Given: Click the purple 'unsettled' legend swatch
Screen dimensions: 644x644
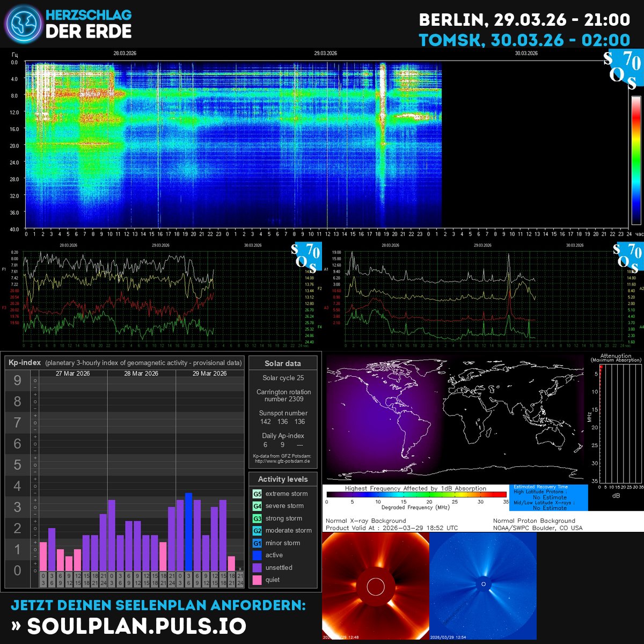Looking at the screenshot, I should pos(257,568).
